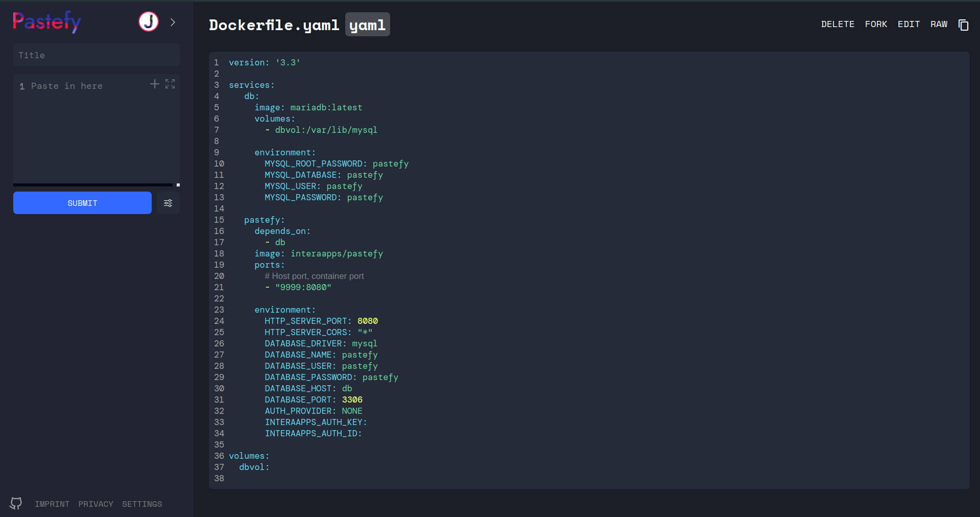
Task: Click "INTERAAPPS_AUTH_KEY:" line
Action: [316, 422]
